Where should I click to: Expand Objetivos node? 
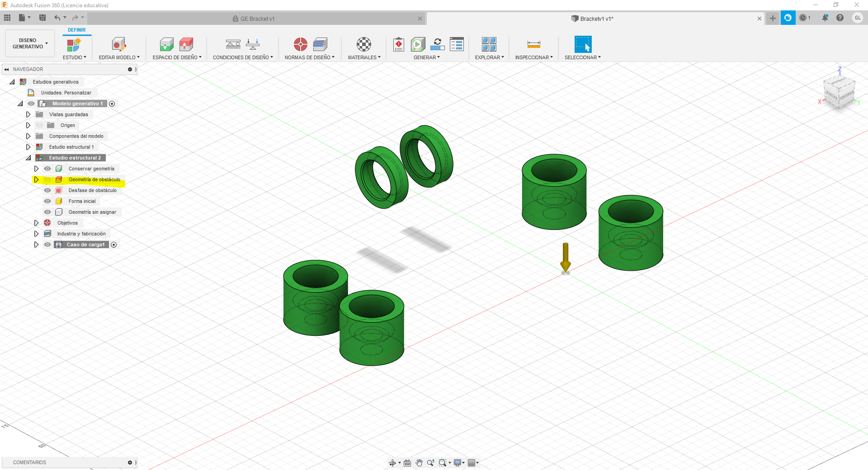pyautogui.click(x=36, y=223)
